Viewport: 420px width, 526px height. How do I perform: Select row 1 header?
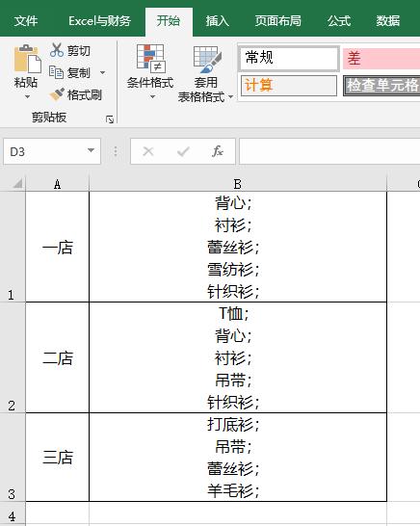(x=13, y=247)
